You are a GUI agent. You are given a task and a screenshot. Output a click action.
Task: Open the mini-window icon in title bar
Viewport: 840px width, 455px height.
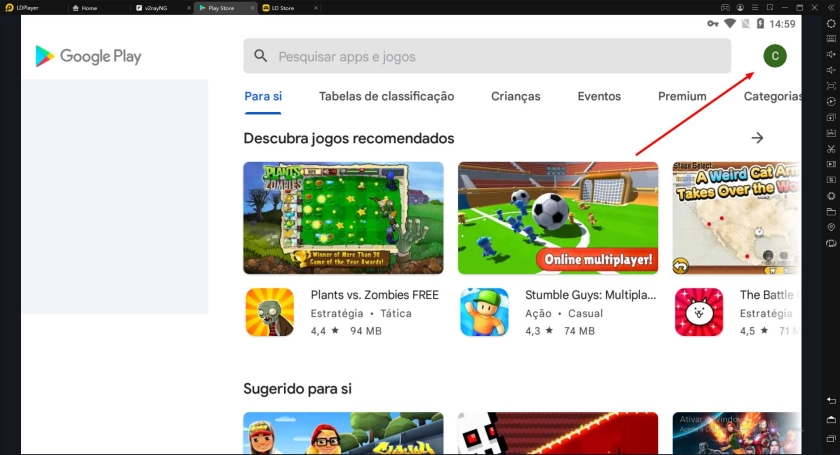pos(770,8)
